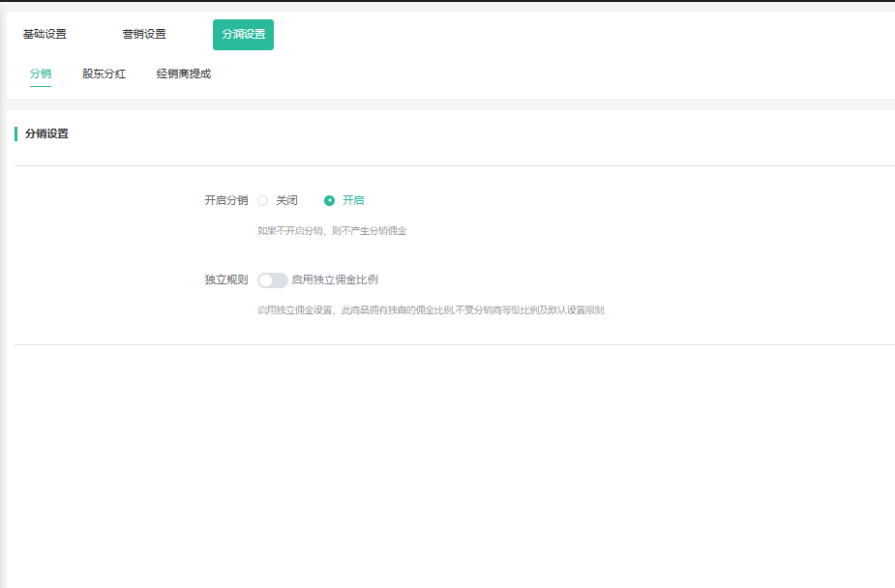The width and height of the screenshot is (895, 588).
Task: Click the 独立规则 field label
Action: coord(225,279)
